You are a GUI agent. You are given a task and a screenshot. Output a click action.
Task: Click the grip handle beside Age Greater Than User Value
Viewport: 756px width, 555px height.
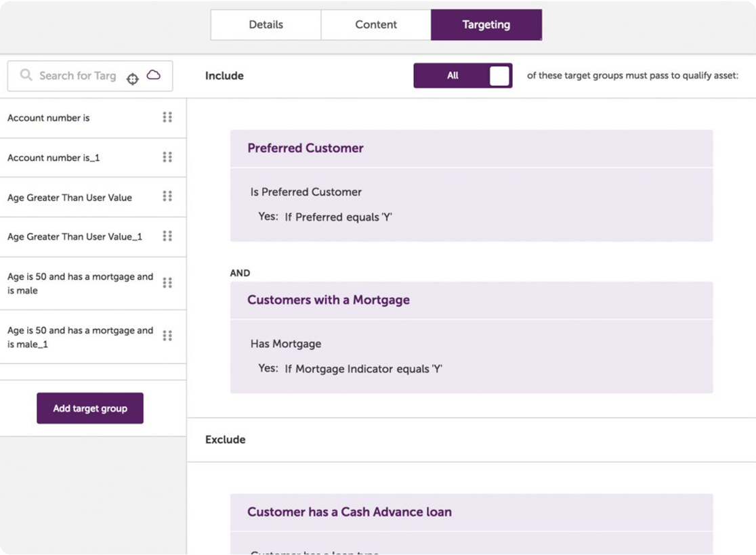tap(168, 197)
